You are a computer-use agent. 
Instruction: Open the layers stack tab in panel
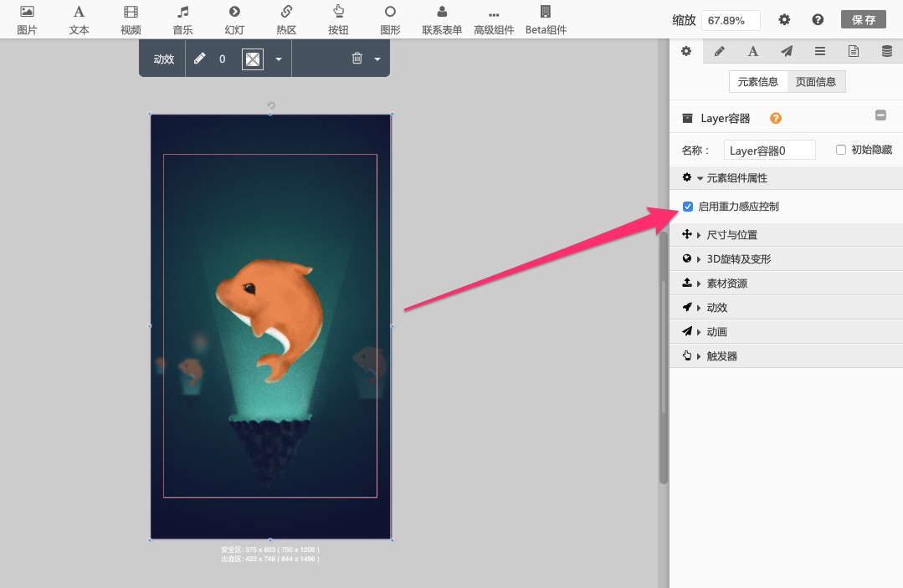pos(887,51)
